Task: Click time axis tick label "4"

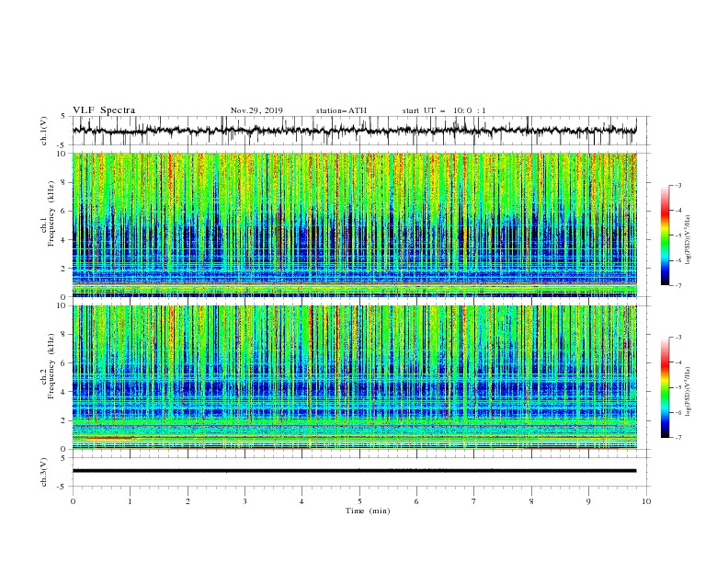Action: [301, 501]
